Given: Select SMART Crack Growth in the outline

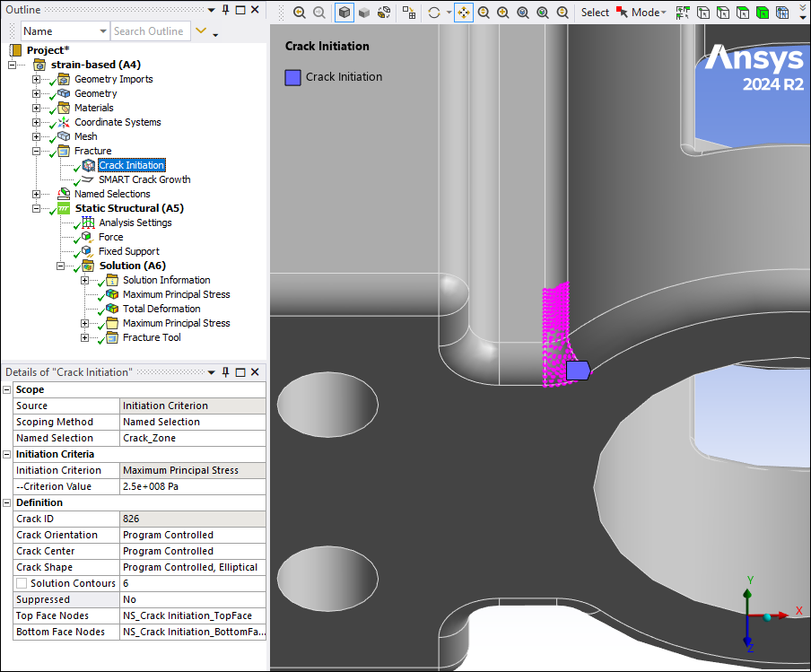Looking at the screenshot, I should (x=144, y=179).
